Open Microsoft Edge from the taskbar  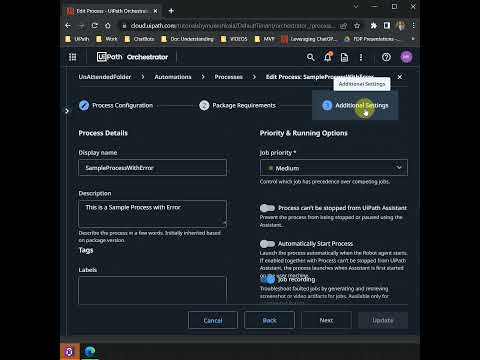tap(90, 352)
